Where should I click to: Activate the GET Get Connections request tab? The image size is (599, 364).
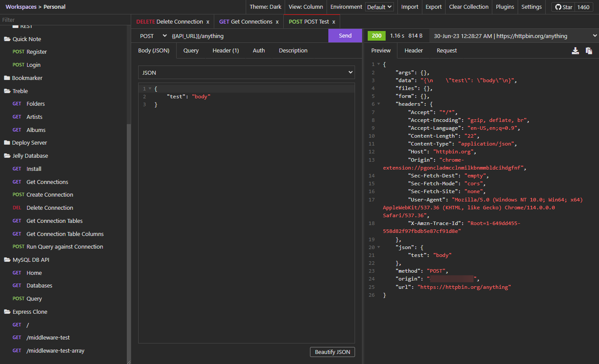[x=246, y=22]
